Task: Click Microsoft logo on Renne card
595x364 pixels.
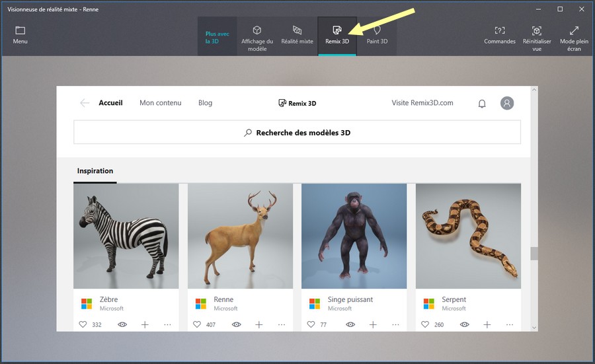Action: [x=201, y=303]
